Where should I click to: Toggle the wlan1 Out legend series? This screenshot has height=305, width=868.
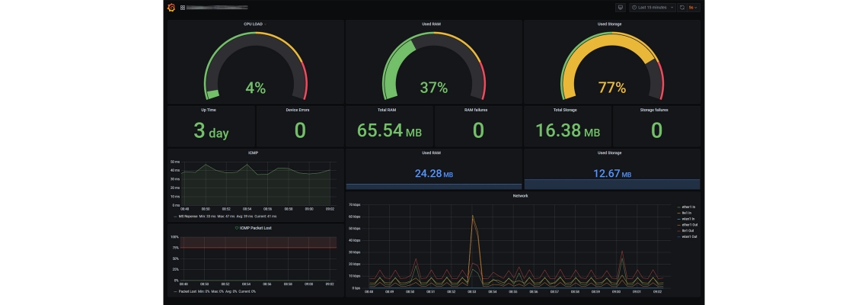pos(689,236)
